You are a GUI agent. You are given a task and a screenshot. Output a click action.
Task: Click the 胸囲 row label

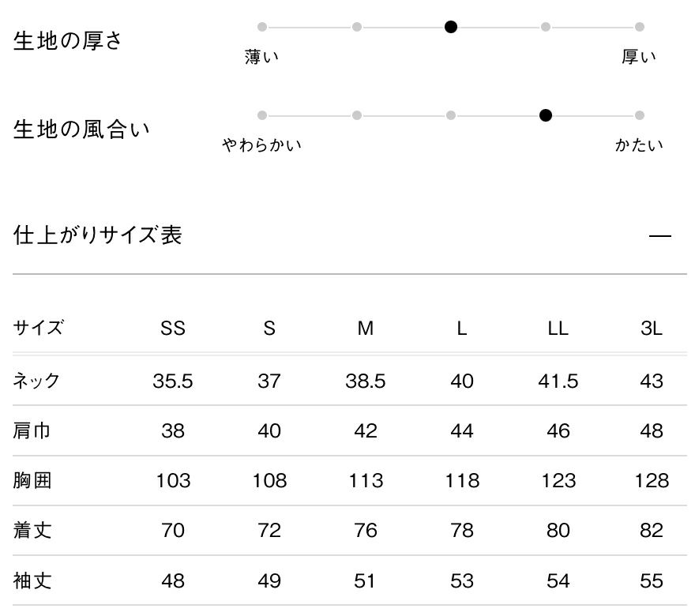point(32,481)
